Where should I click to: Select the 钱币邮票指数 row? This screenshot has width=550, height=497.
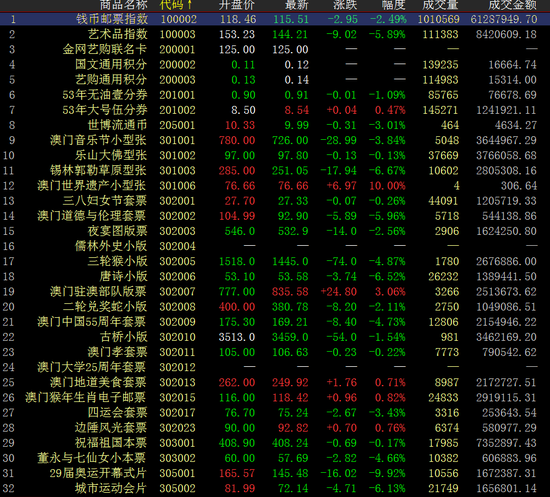(275, 19)
